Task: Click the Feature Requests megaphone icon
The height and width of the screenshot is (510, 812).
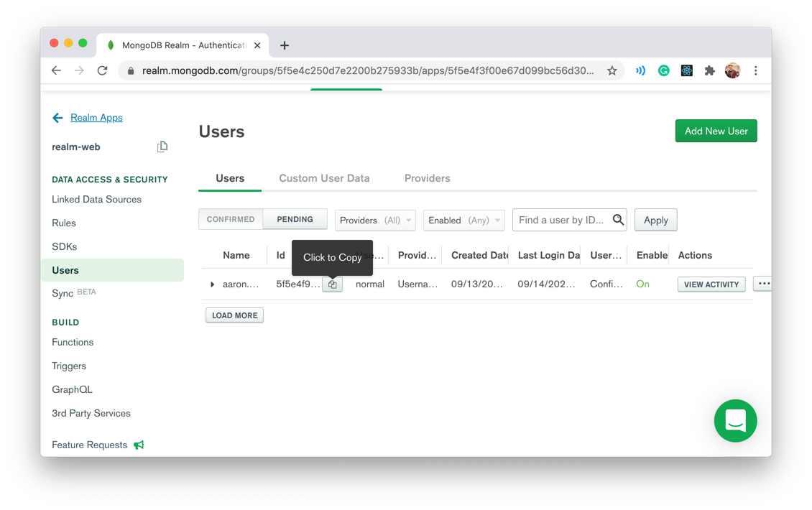Action: click(x=139, y=445)
